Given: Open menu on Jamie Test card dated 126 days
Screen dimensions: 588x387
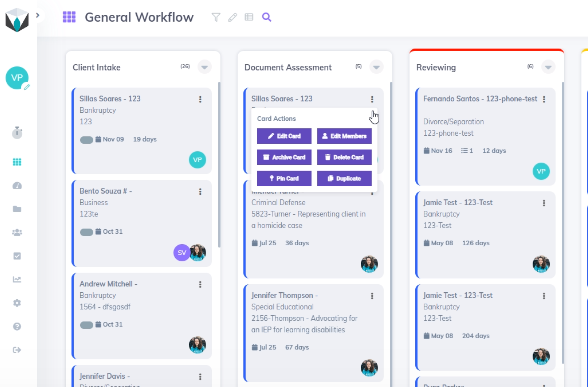Looking at the screenshot, I should coord(544,203).
